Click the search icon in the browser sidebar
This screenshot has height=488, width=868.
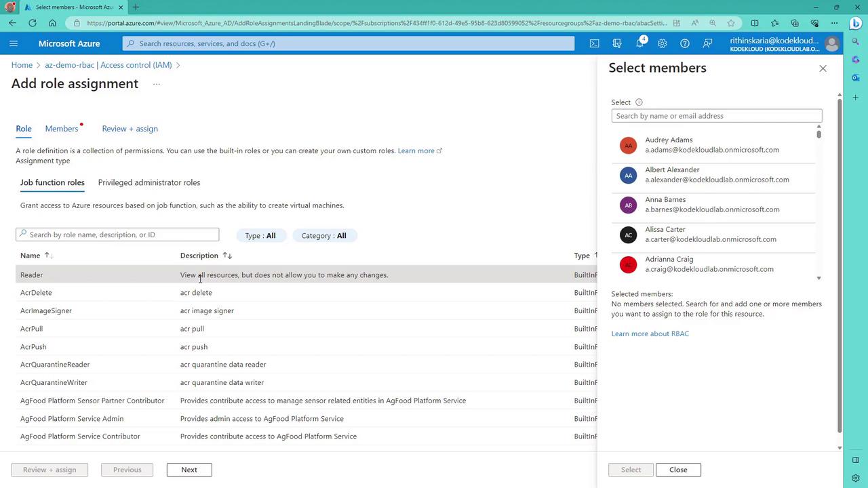coord(856,42)
